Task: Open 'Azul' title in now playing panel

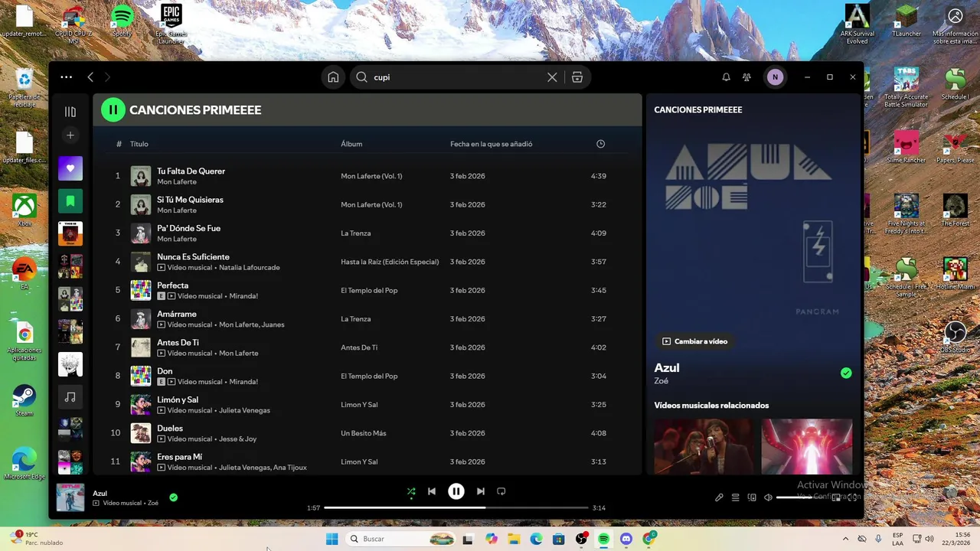Action: [667, 368]
